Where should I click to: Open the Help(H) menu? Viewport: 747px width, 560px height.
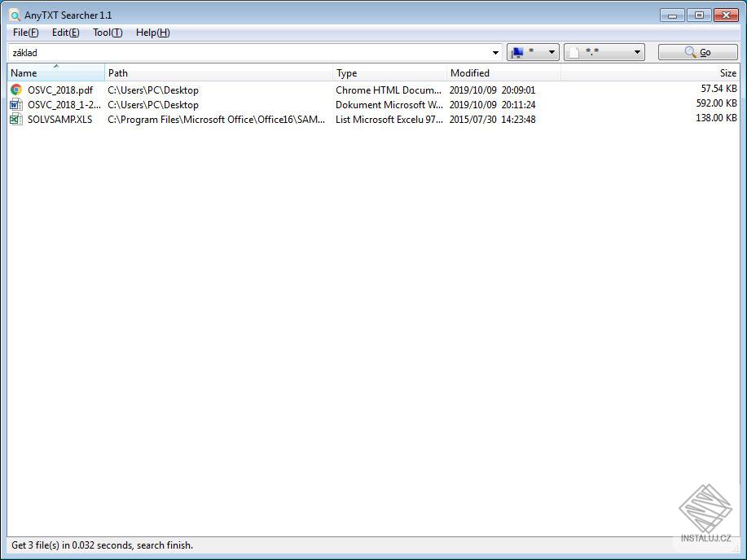click(153, 33)
